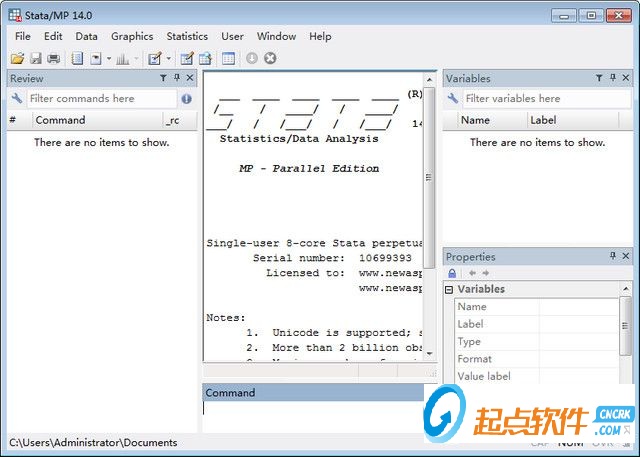Open the Window menu

pos(276,36)
